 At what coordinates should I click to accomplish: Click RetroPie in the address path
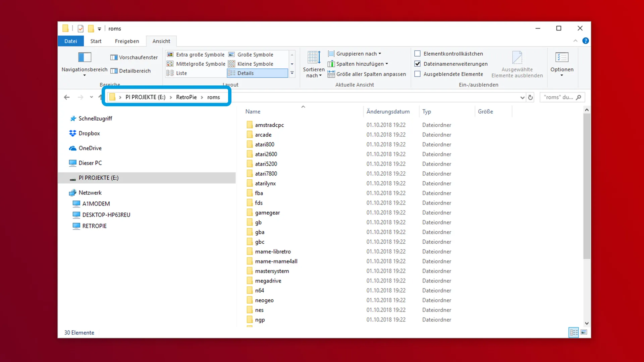click(x=186, y=97)
